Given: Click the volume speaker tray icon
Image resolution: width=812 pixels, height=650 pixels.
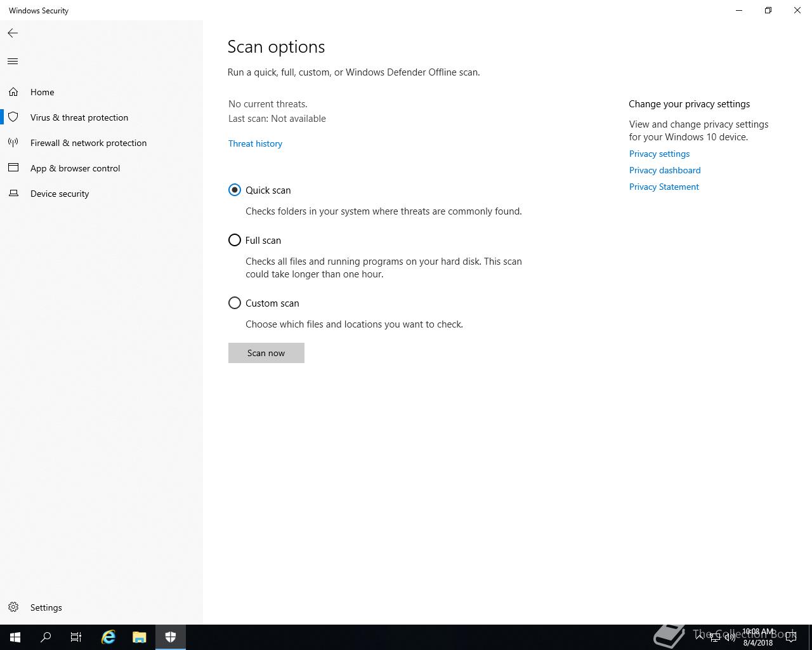Looking at the screenshot, I should pyautogui.click(x=729, y=637).
